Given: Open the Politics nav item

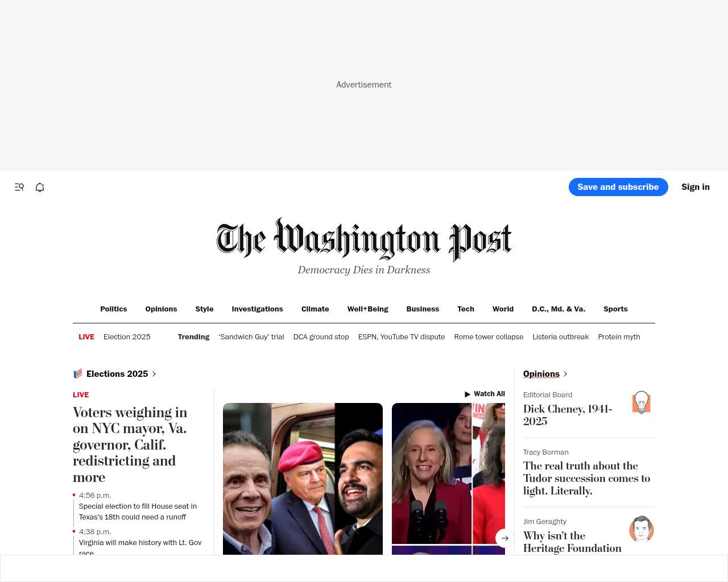Looking at the screenshot, I should 114,309.
